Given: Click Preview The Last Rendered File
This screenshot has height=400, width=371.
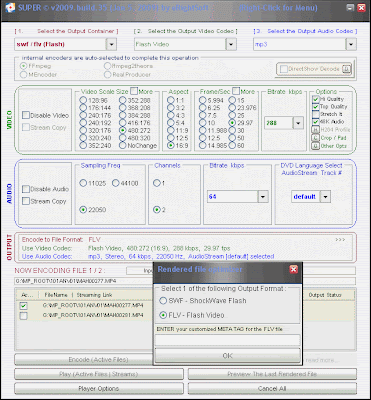Looking at the screenshot, I should pos(272,374).
